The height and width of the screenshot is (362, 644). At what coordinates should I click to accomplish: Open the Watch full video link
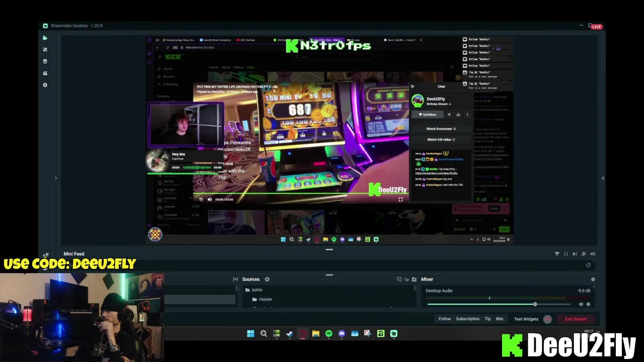pos(441,139)
